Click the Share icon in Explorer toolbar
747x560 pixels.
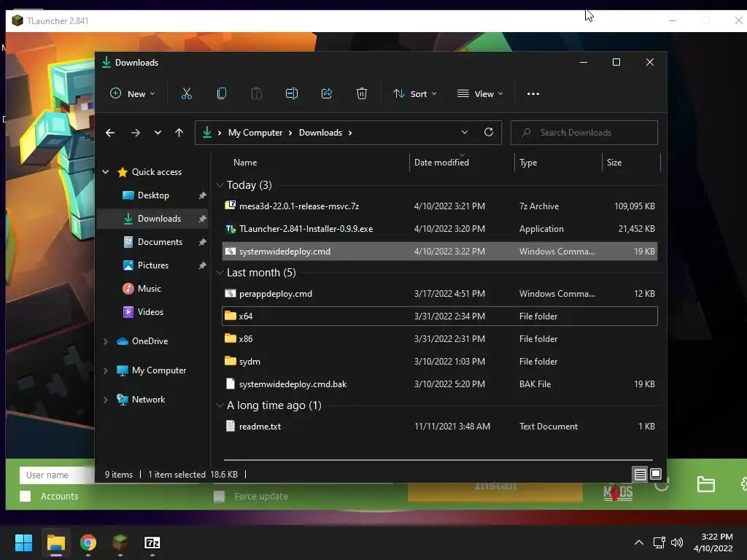coord(327,93)
